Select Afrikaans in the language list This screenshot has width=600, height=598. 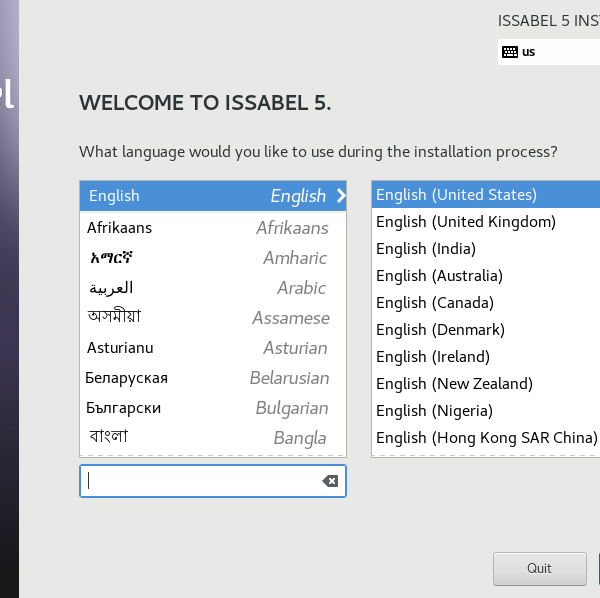212,227
